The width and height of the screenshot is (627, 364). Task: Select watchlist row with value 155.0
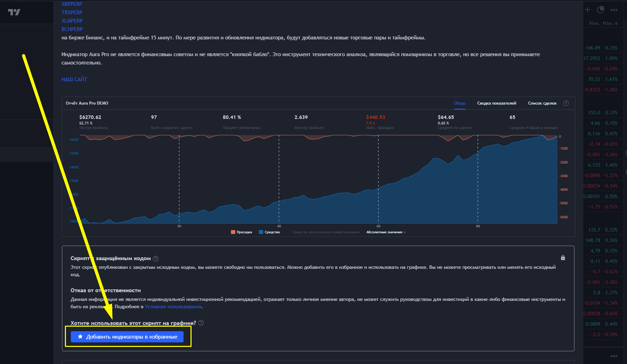[603, 113]
